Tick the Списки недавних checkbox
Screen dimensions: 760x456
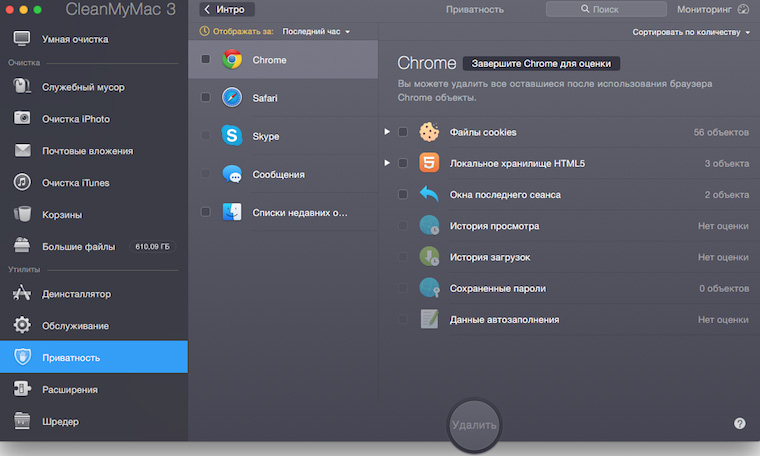coord(206,212)
